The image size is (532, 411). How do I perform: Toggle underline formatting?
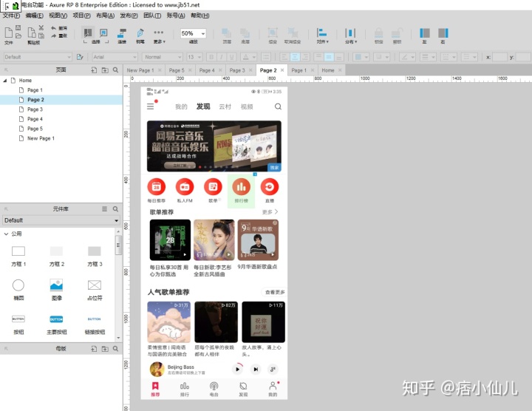coord(232,57)
